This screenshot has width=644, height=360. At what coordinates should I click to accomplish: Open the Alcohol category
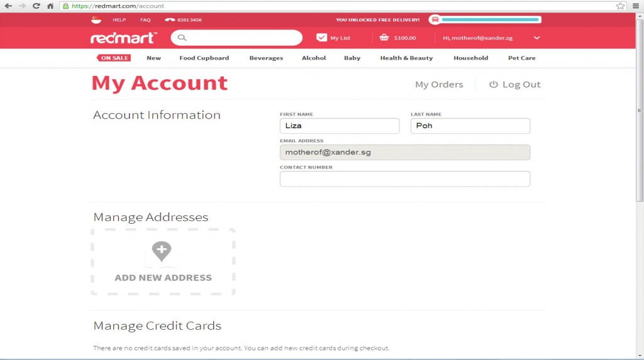(x=314, y=58)
